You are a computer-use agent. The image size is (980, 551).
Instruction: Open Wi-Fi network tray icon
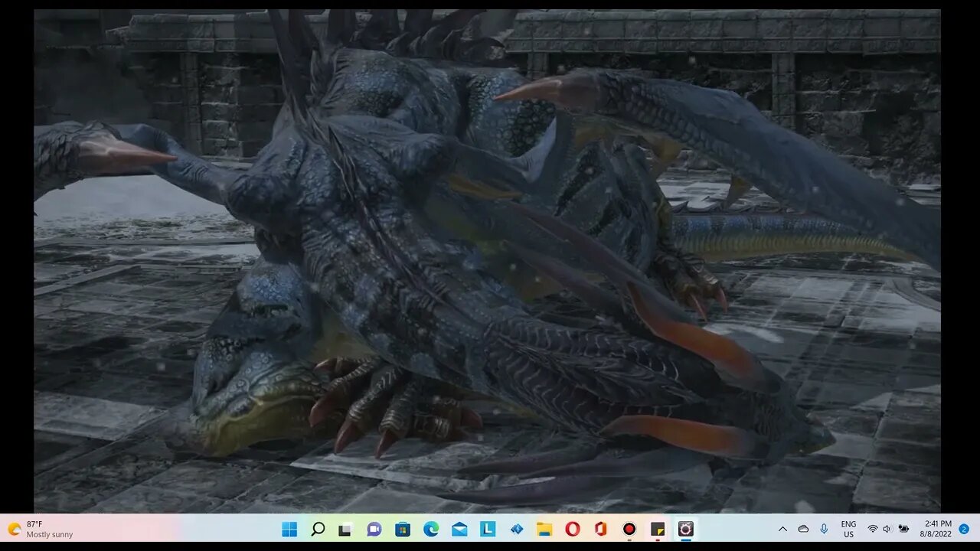tap(873, 529)
